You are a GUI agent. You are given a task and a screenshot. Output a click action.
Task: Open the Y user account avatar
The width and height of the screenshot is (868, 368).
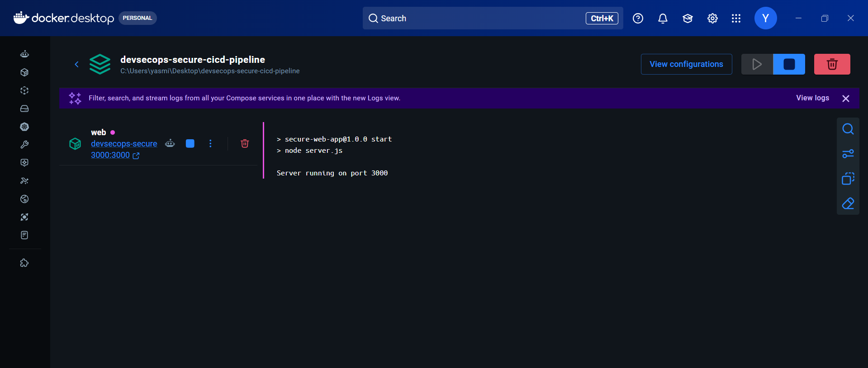(x=765, y=18)
